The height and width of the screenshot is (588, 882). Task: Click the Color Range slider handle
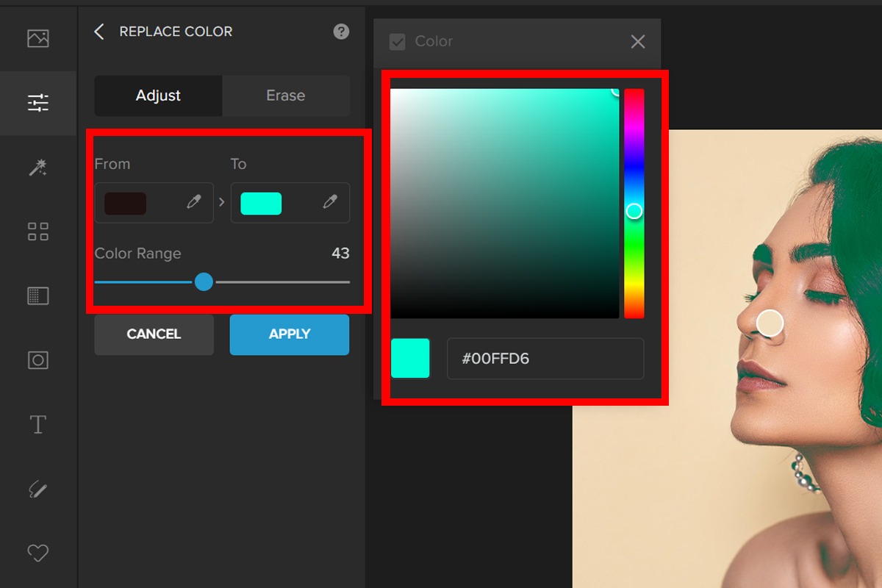204,282
